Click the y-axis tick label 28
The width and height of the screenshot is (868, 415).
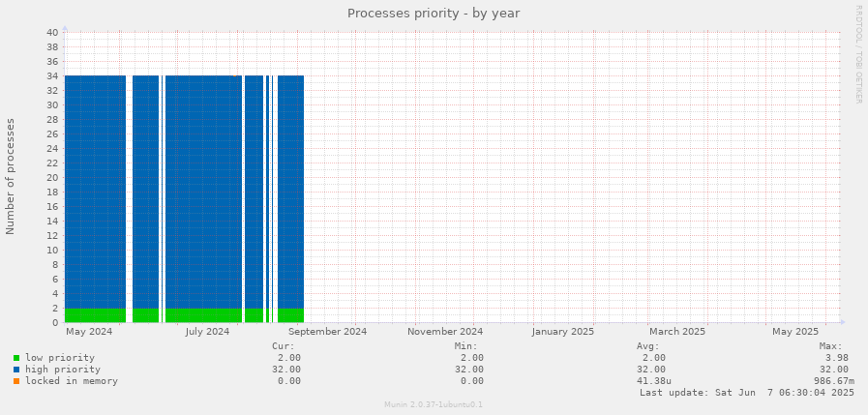52,120
